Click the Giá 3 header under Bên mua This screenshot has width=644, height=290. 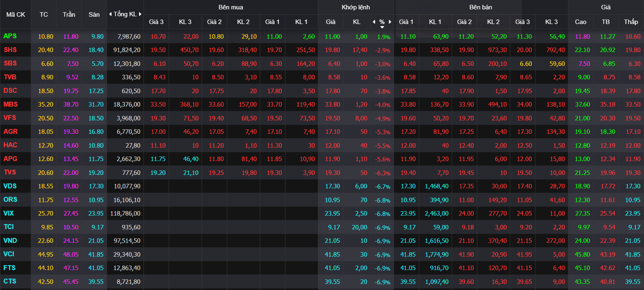pyautogui.click(x=156, y=22)
